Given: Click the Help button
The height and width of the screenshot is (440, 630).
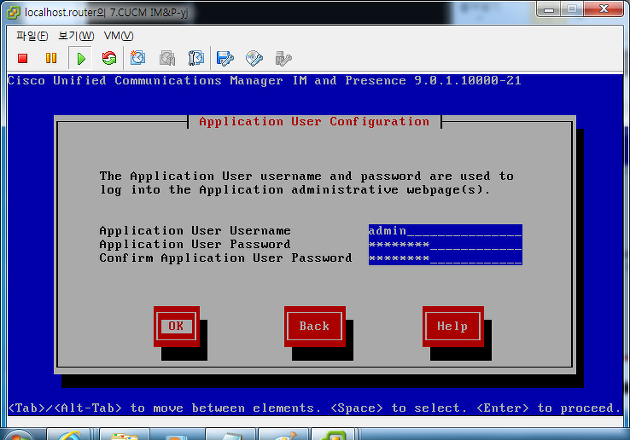Looking at the screenshot, I should click(453, 326).
